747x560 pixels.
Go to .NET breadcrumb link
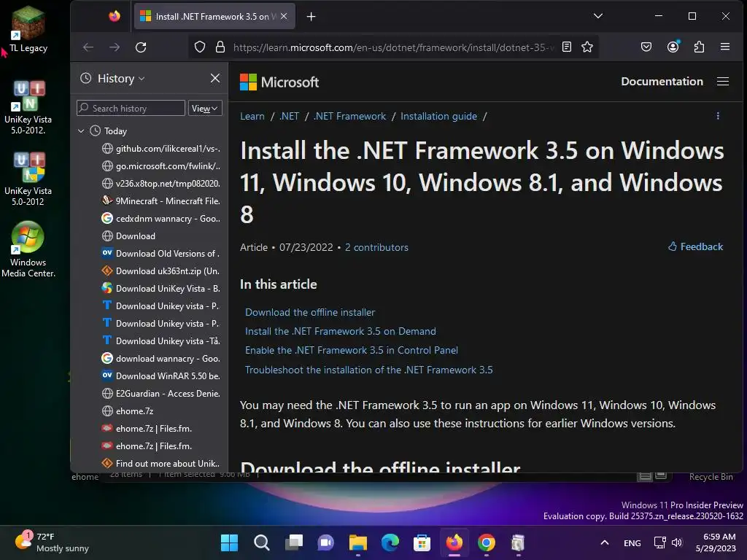(x=289, y=116)
